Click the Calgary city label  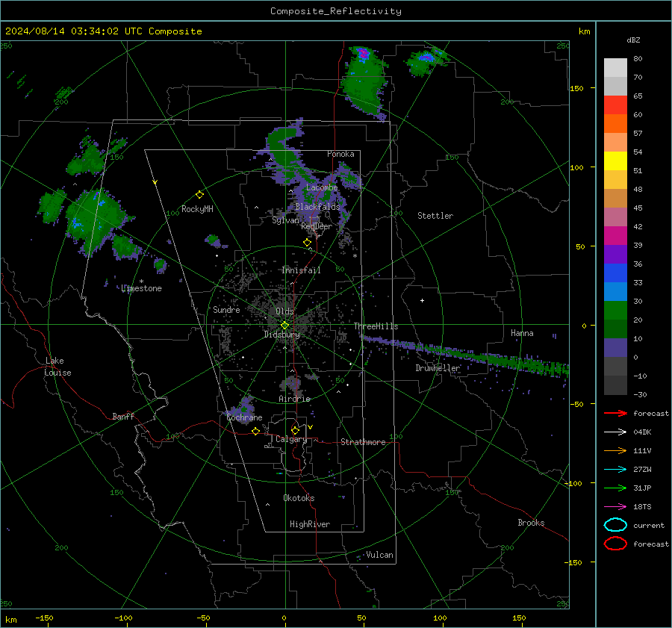click(x=291, y=439)
